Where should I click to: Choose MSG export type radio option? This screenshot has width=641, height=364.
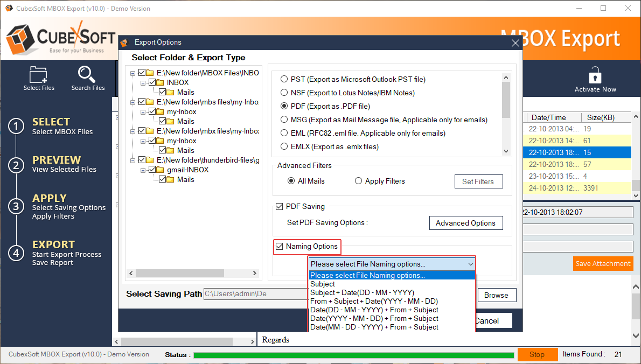coord(284,120)
